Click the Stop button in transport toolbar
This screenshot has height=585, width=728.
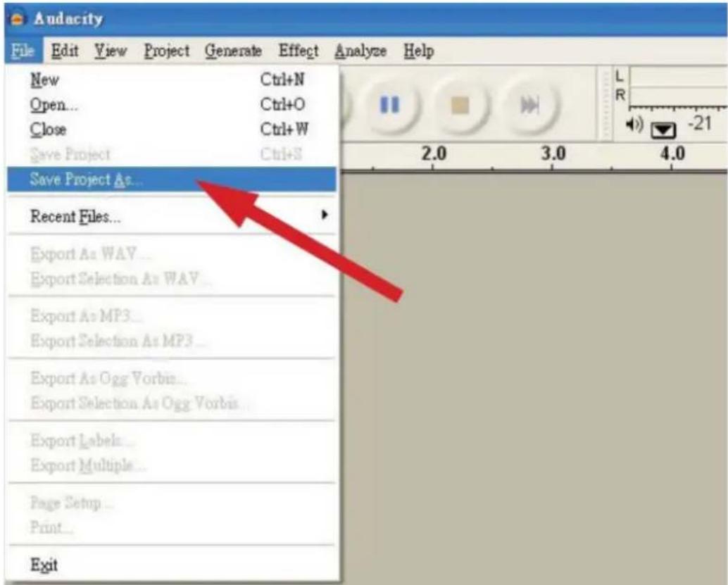click(x=460, y=105)
